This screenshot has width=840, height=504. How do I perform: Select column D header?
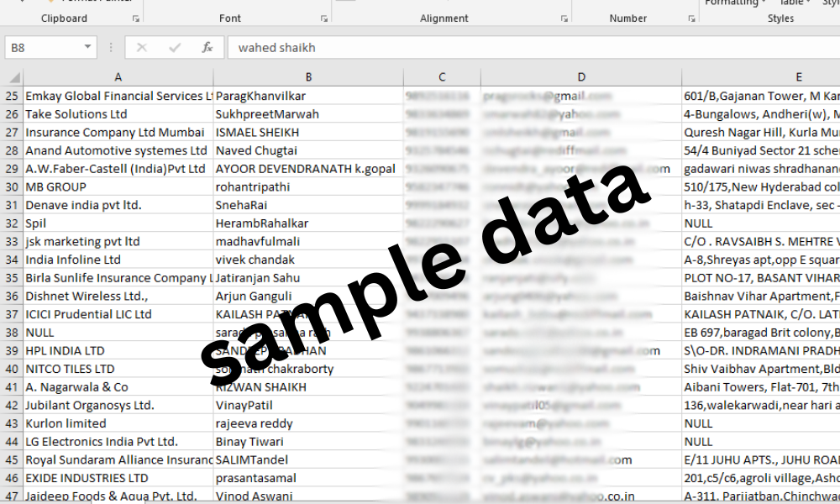pyautogui.click(x=581, y=77)
